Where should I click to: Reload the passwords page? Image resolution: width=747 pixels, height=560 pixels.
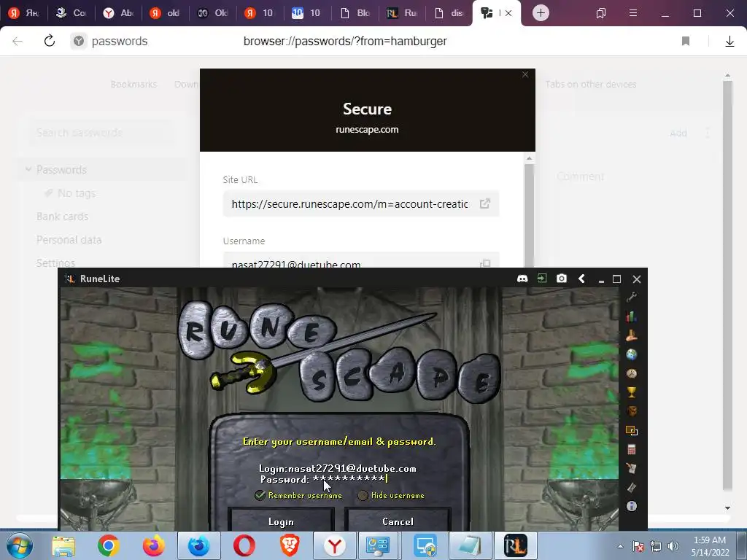pyautogui.click(x=50, y=41)
